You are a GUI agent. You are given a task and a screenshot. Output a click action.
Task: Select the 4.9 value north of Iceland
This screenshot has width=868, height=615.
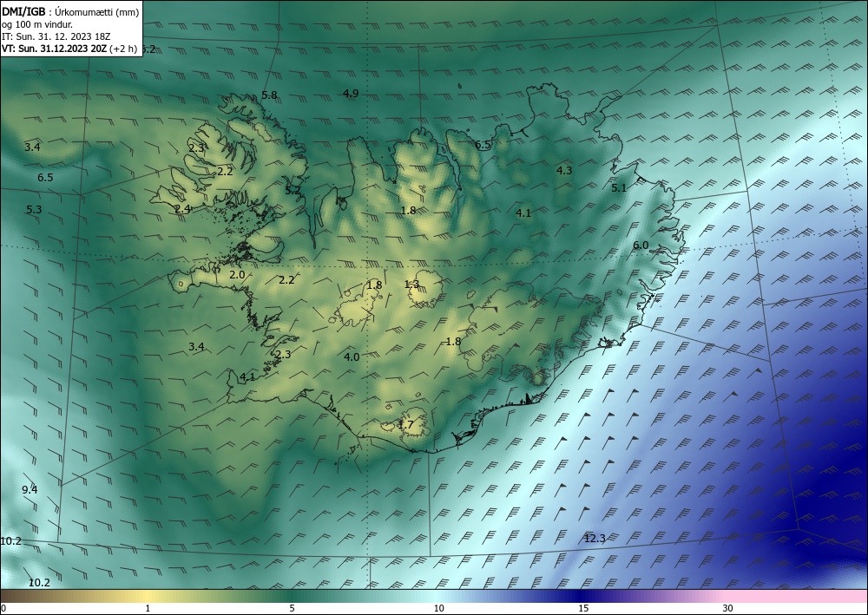click(351, 93)
